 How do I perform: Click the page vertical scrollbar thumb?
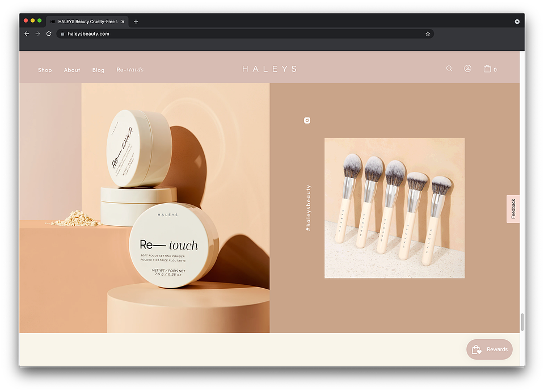522,322
